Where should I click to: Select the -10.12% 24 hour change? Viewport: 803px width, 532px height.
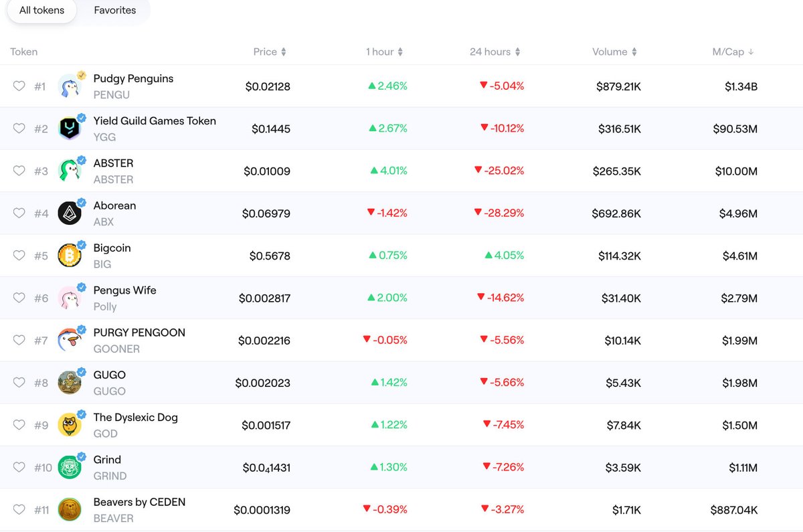[x=502, y=128]
